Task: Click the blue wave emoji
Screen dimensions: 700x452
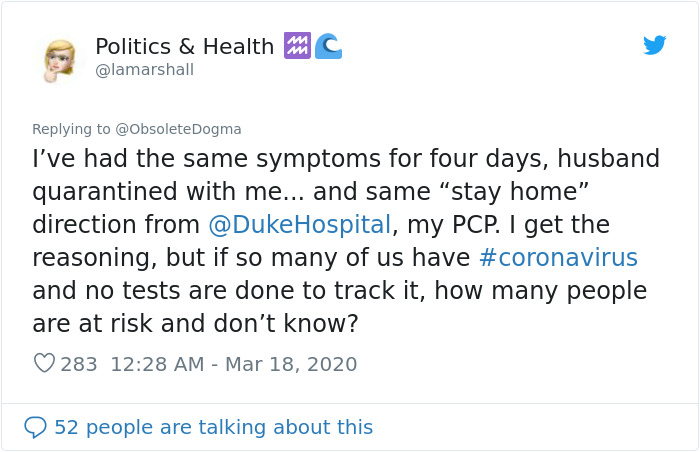Action: pos(328,45)
